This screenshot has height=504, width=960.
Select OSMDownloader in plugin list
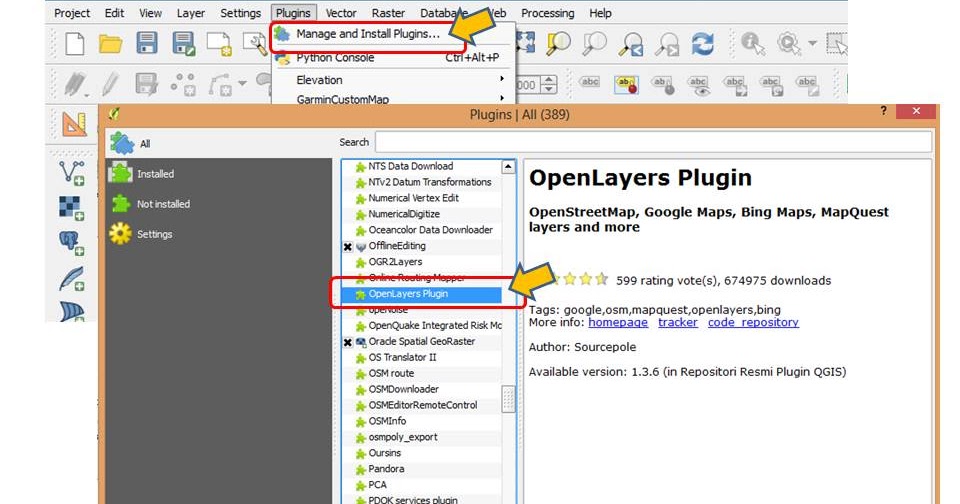pyautogui.click(x=422, y=389)
